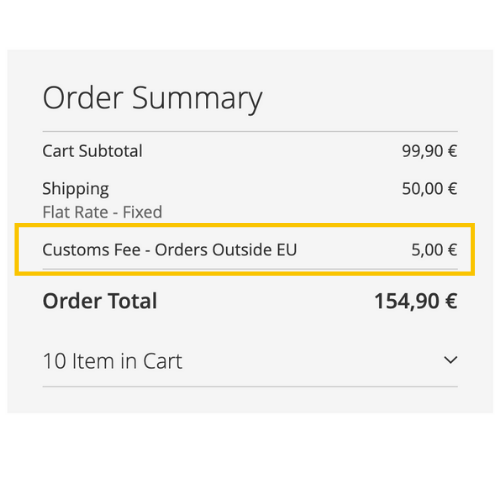
Task: Select the Cart Subtotal label
Action: [x=92, y=151]
